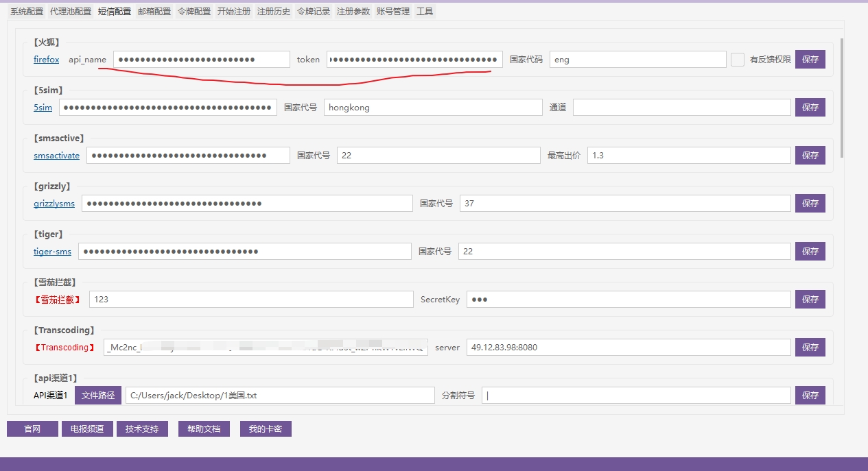Open the 官网 button

32,429
